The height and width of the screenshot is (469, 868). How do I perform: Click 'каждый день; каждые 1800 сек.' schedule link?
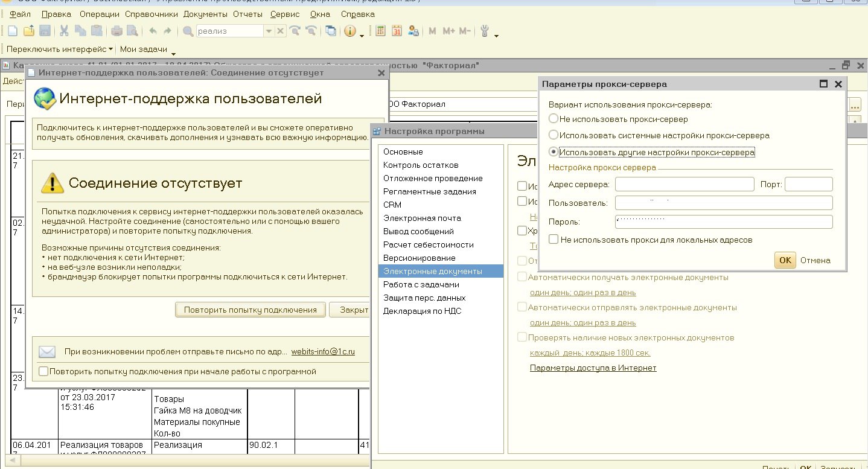(x=590, y=353)
